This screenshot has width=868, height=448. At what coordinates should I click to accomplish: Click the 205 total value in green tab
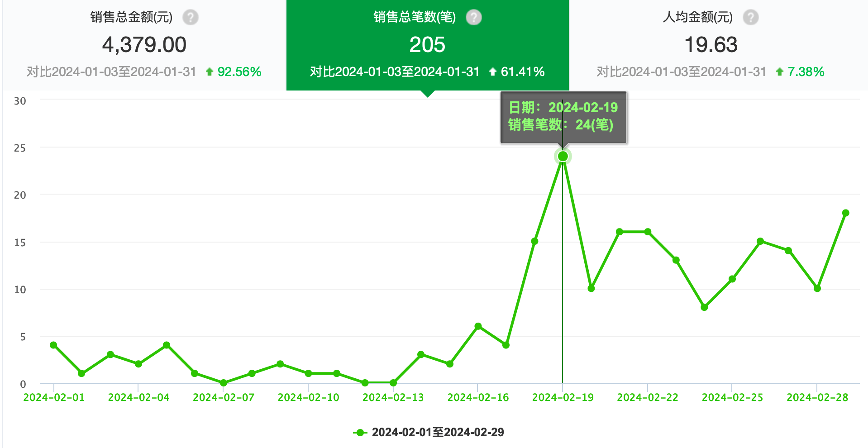(x=427, y=45)
